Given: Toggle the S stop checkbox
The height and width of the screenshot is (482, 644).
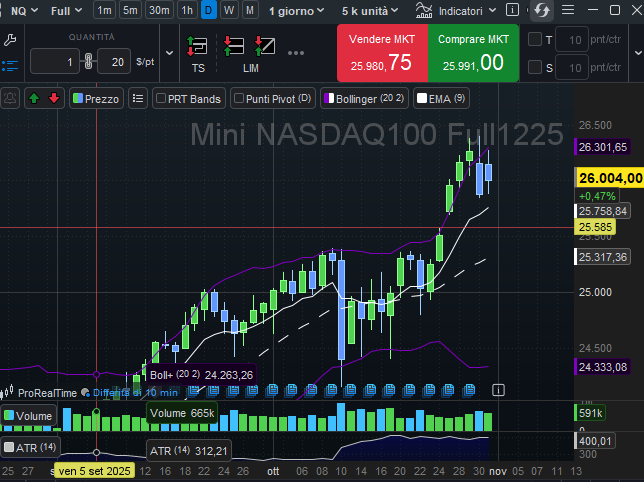Looking at the screenshot, I should point(534,67).
